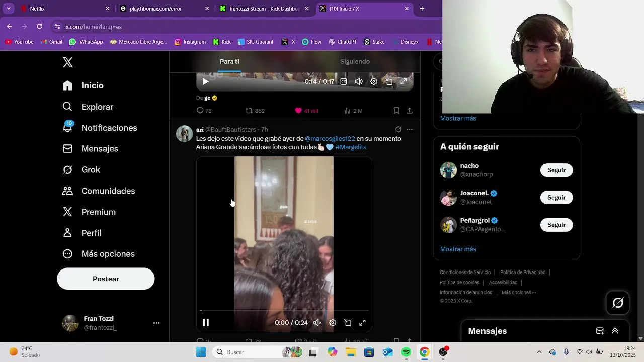Switch to the Para ti tab

(229, 61)
